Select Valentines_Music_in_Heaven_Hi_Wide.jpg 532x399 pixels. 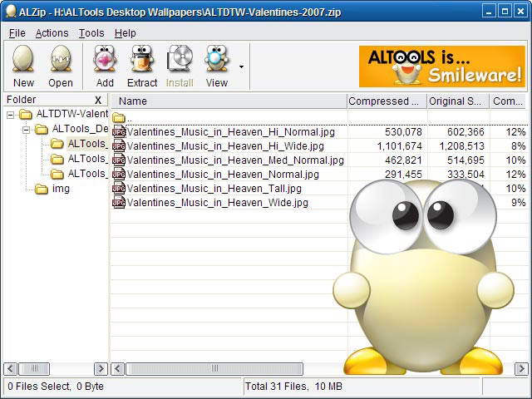(x=225, y=146)
